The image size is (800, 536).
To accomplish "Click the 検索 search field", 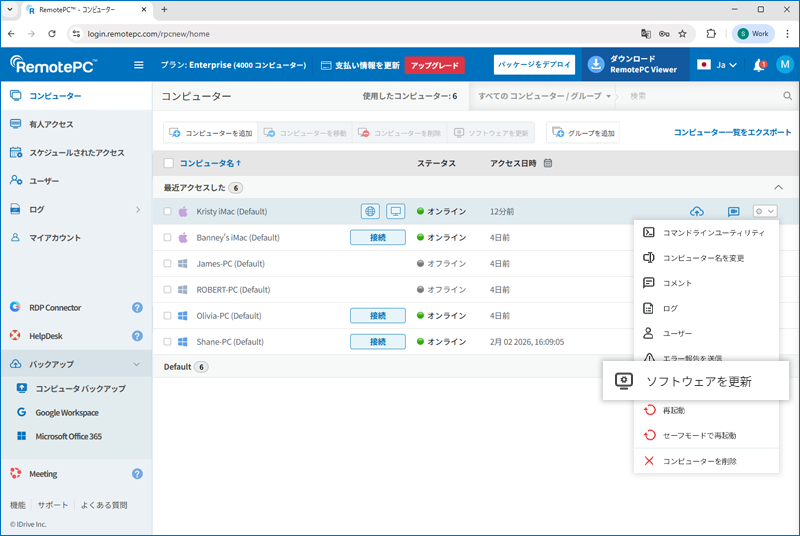I will click(700, 97).
